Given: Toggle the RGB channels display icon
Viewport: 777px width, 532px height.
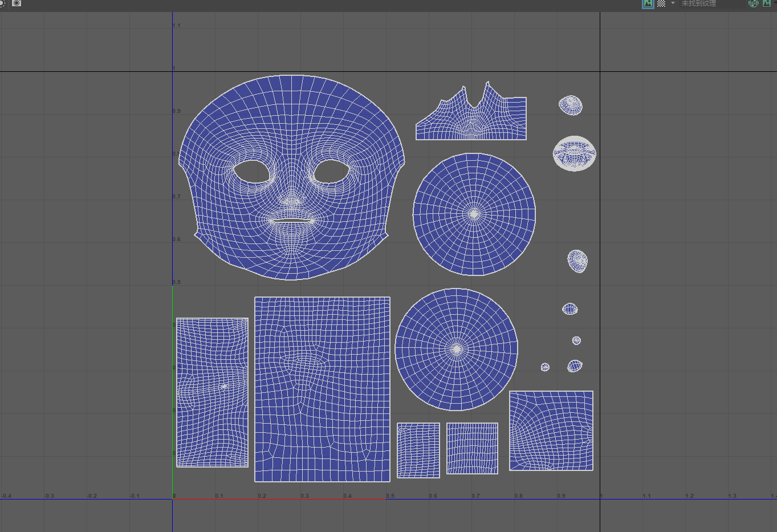Looking at the screenshot, I should (754, 3).
